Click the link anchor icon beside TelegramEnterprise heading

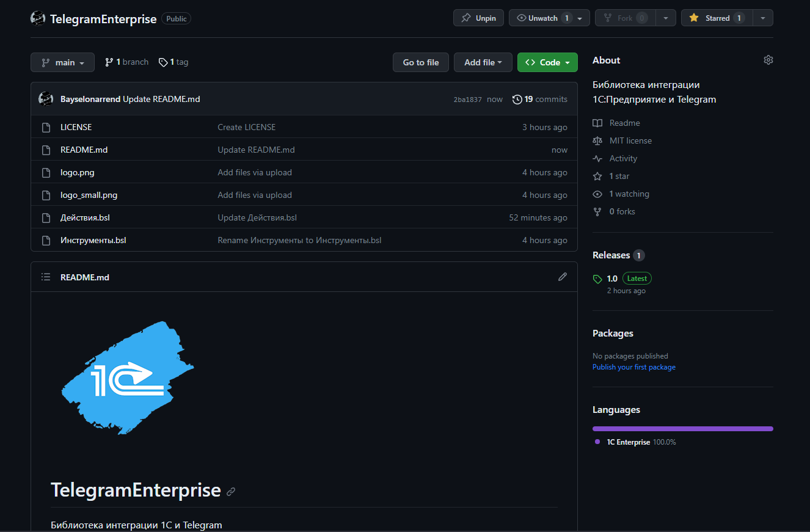tap(231, 491)
